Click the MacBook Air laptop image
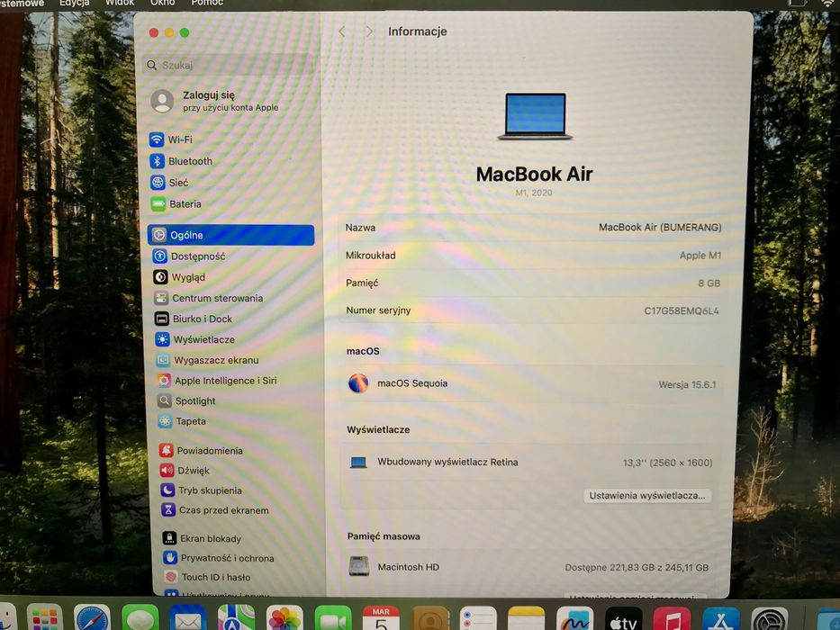Viewport: 840px width, 630px height. pyautogui.click(x=535, y=116)
